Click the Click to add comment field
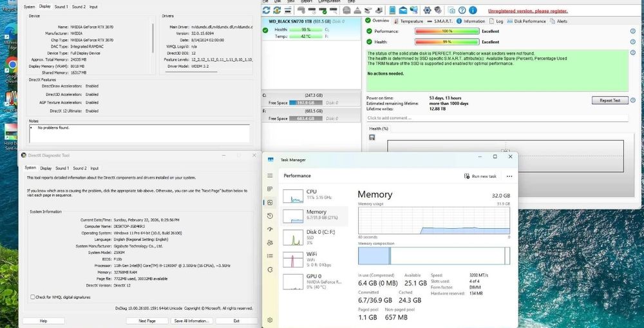 pos(497,118)
